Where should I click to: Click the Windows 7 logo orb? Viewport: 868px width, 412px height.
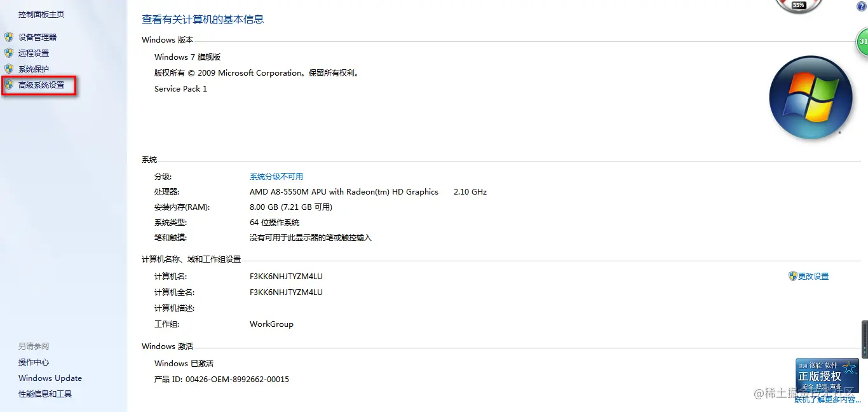810,97
